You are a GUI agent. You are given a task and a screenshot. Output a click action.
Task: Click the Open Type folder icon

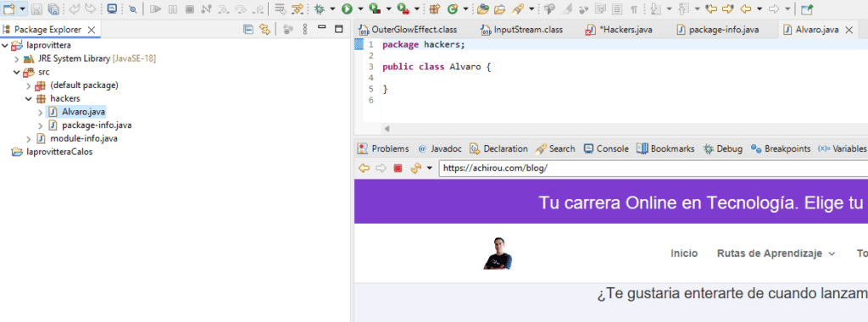[482, 8]
